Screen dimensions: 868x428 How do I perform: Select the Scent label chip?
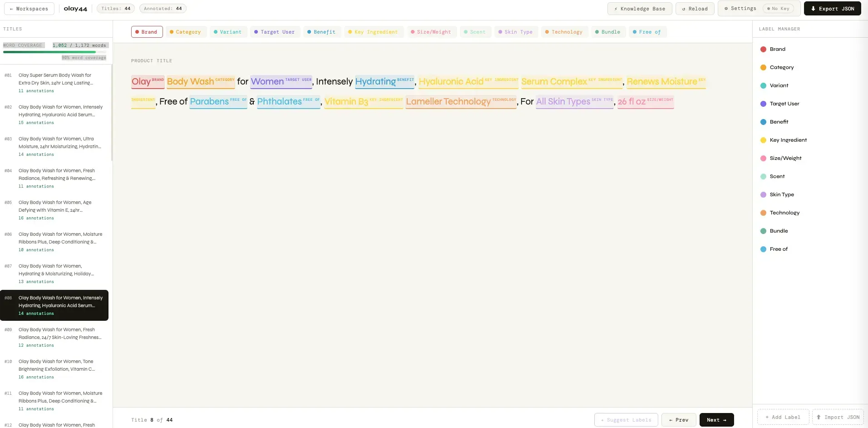475,32
